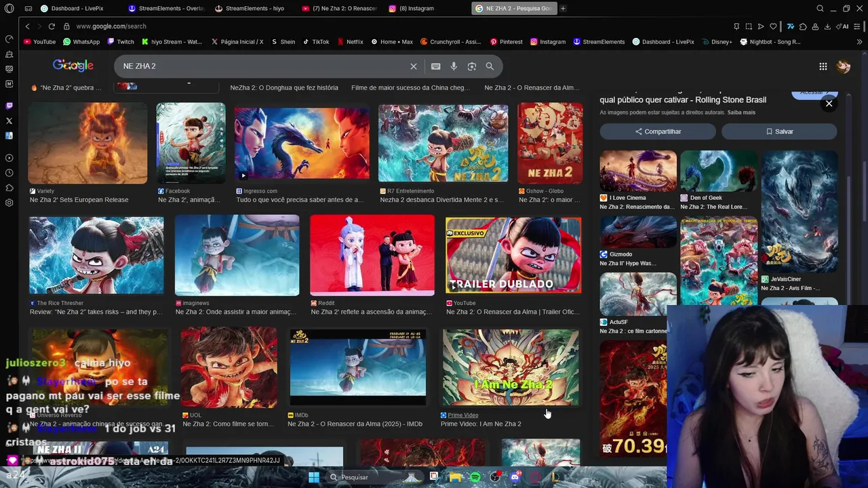Open the speed dial gauge sidebar icon
Image resolution: width=868 pixels, height=488 pixels.
[x=9, y=39]
